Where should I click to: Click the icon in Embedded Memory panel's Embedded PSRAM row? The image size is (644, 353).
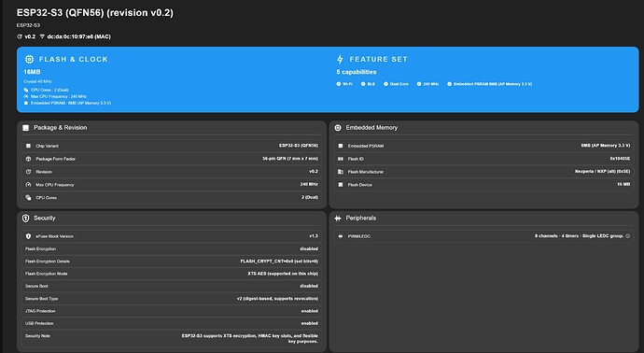[x=341, y=146]
